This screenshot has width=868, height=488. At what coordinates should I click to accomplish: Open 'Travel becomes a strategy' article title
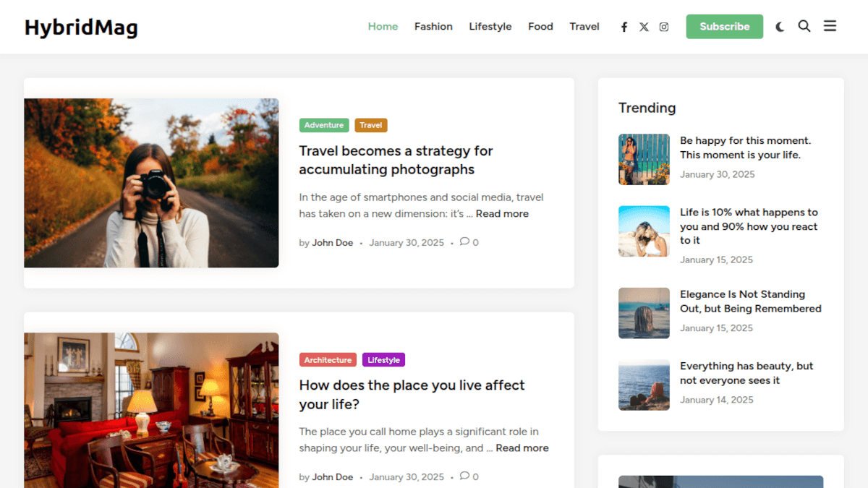tap(396, 160)
